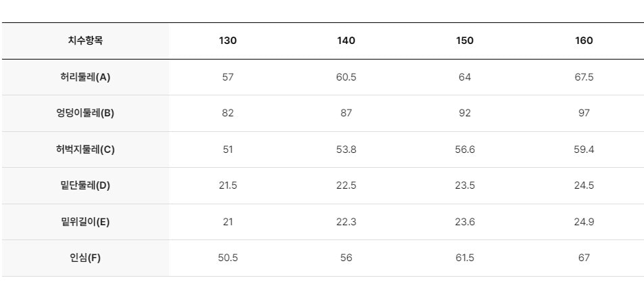Click hem value 21.5 for size 130
The width and height of the screenshot is (644, 299).
(x=227, y=185)
